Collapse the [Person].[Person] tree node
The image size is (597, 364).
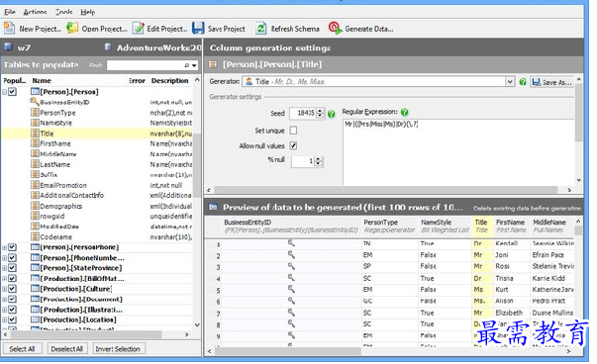pyautogui.click(x=4, y=92)
